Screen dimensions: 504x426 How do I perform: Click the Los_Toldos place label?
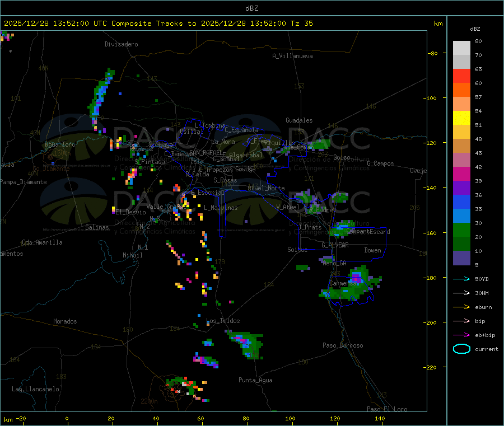click(x=223, y=321)
